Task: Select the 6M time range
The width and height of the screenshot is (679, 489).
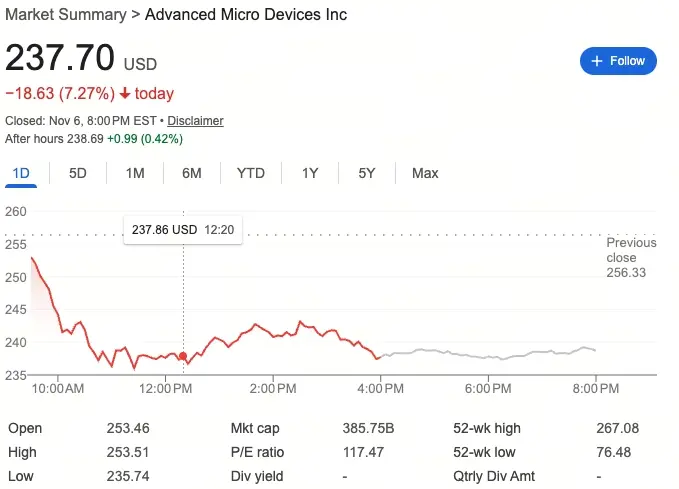Action: tap(192, 173)
